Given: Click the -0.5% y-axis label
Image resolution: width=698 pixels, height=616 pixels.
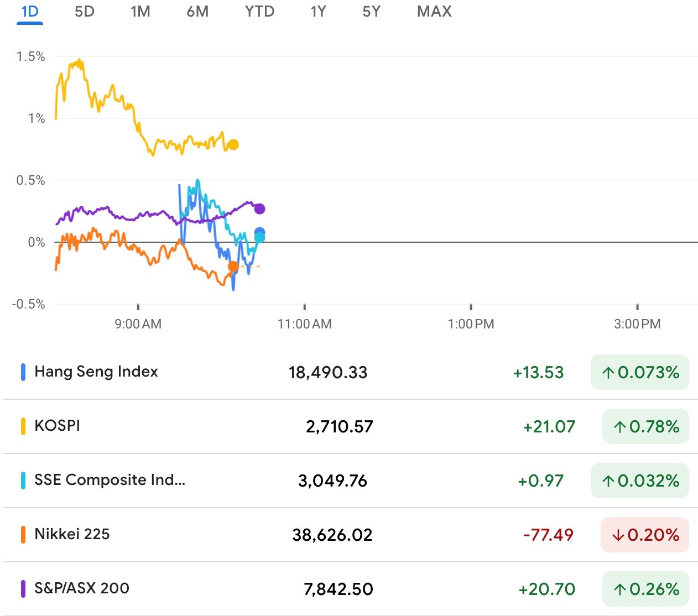Looking at the screenshot, I should 29,304.
